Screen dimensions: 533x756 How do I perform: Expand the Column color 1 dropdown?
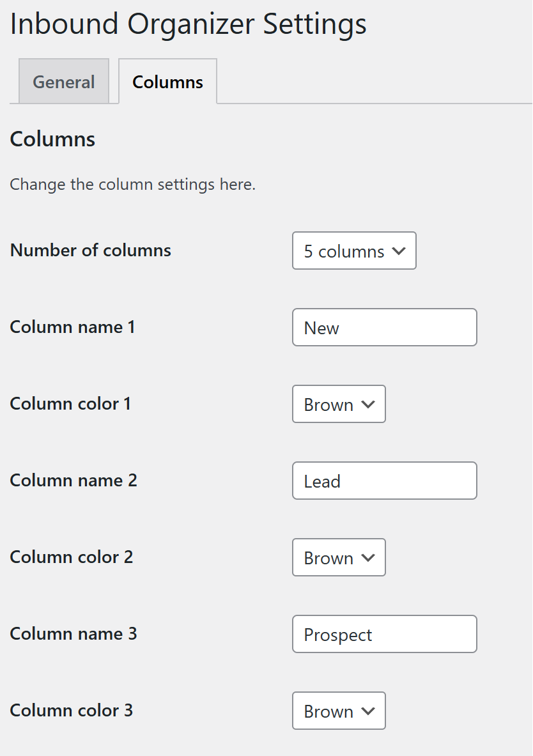pos(339,405)
